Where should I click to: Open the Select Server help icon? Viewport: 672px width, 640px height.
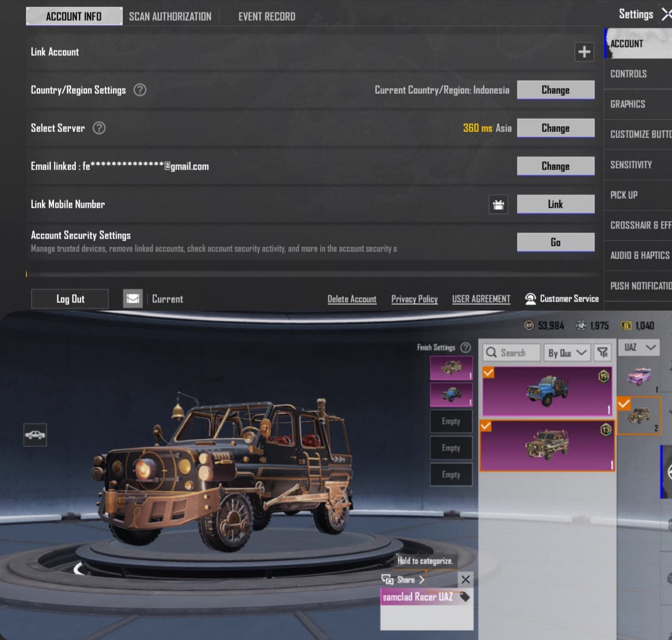coord(99,128)
